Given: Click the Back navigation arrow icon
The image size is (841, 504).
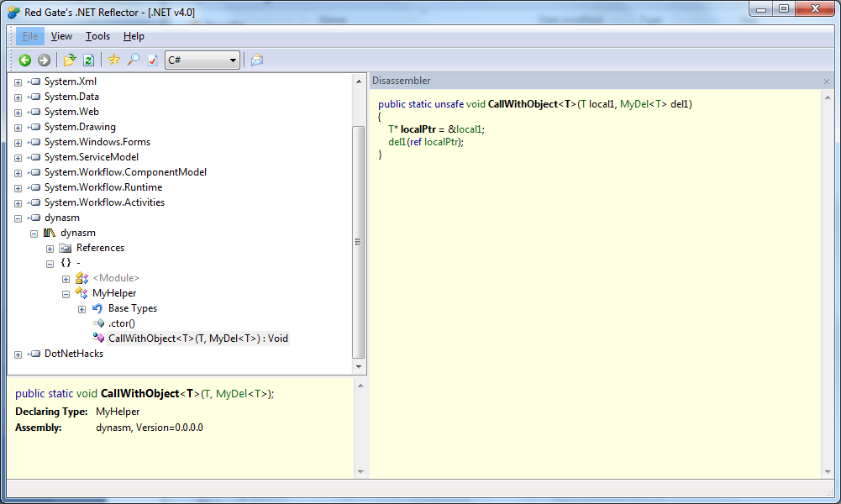Looking at the screenshot, I should coord(24,60).
